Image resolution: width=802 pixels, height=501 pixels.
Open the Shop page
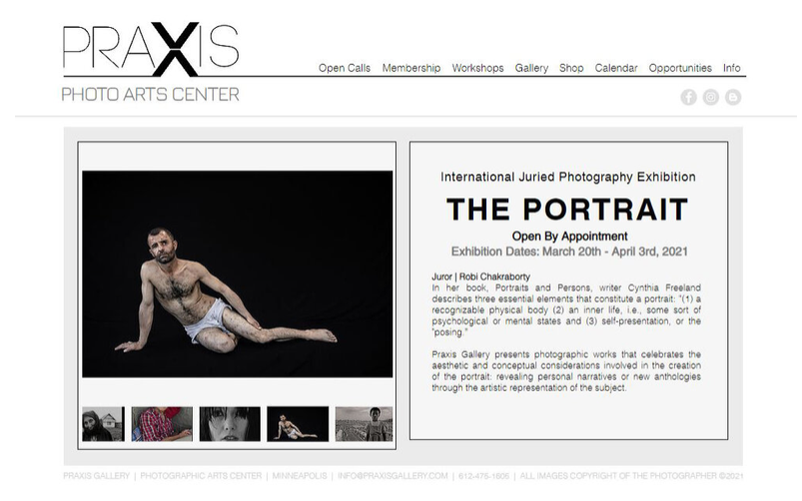pyautogui.click(x=571, y=68)
